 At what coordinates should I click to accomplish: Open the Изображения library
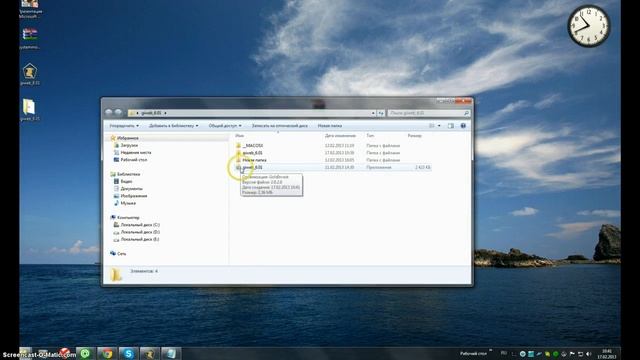133,196
